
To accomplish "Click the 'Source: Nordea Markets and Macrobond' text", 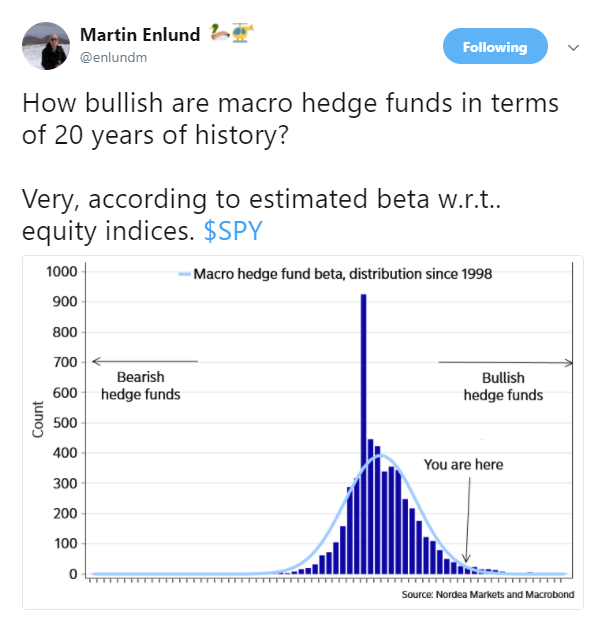I will pos(488,594).
